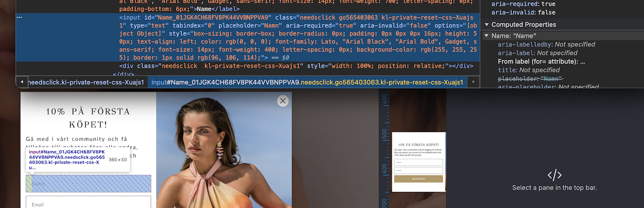
Task: Click the breadcrumb right scroll arrow
Action: click(x=473, y=82)
